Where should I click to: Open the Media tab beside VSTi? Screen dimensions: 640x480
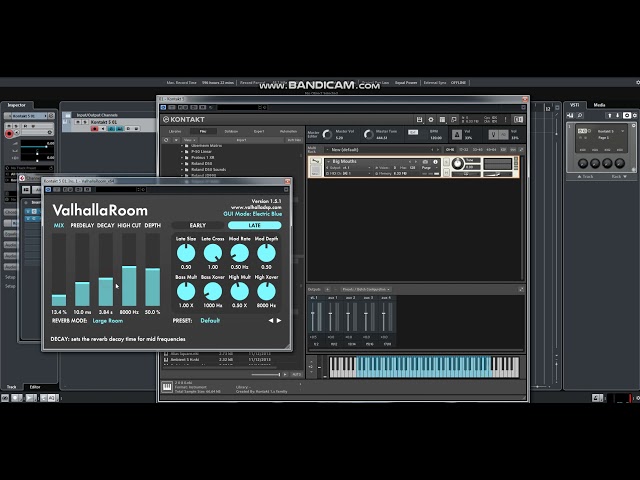[x=599, y=105]
